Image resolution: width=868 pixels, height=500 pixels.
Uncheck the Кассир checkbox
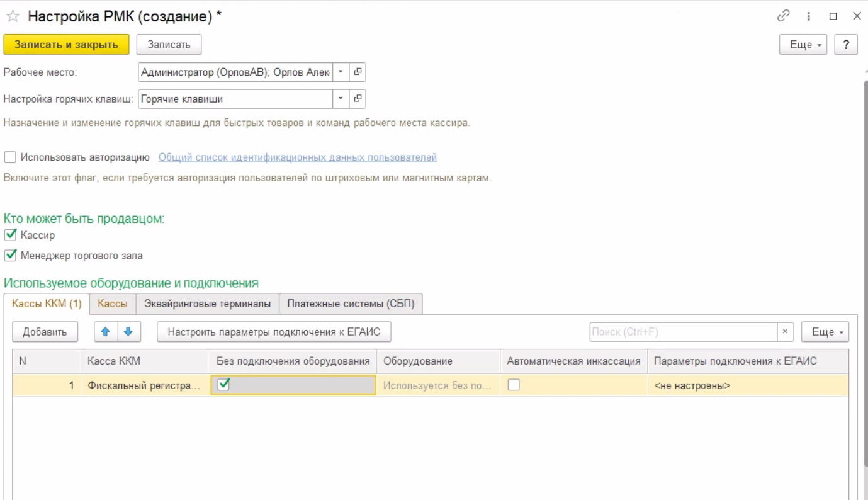click(10, 235)
